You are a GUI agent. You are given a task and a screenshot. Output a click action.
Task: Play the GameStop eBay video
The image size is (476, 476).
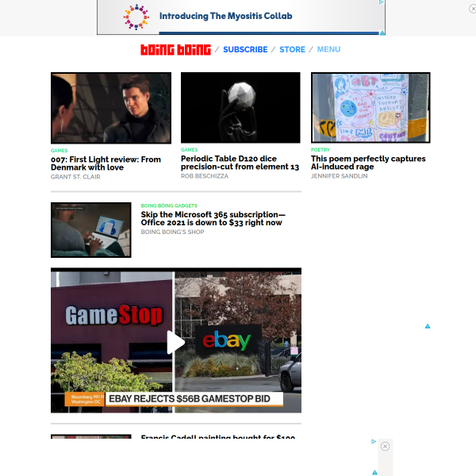point(176,343)
